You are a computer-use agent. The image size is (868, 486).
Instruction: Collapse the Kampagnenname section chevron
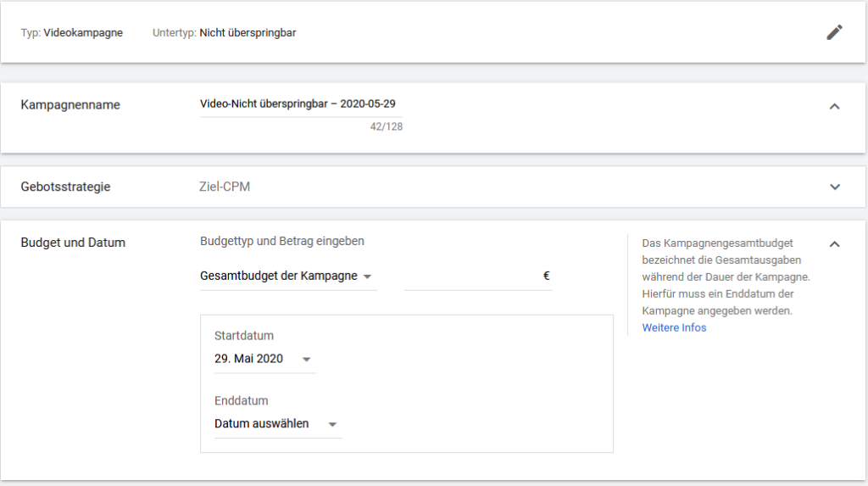point(834,106)
